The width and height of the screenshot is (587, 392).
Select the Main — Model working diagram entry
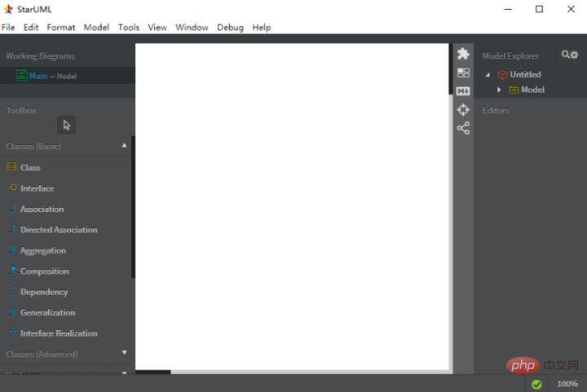tap(68, 76)
